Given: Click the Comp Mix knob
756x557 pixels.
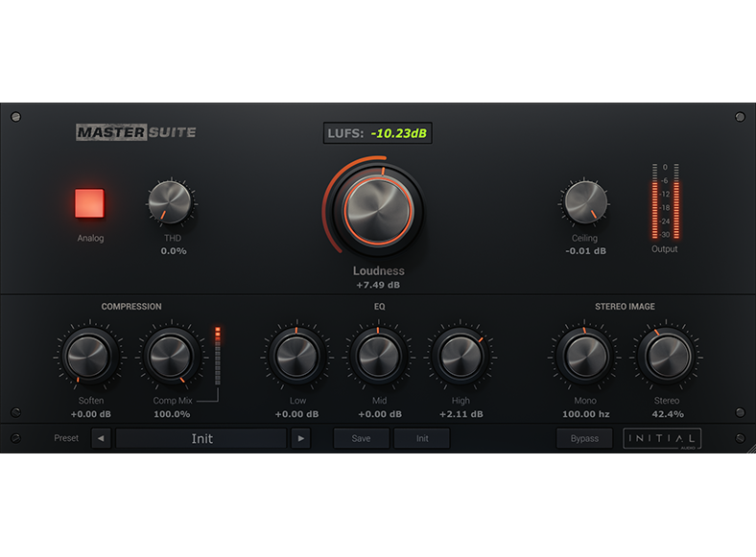Looking at the screenshot, I should point(170,356).
